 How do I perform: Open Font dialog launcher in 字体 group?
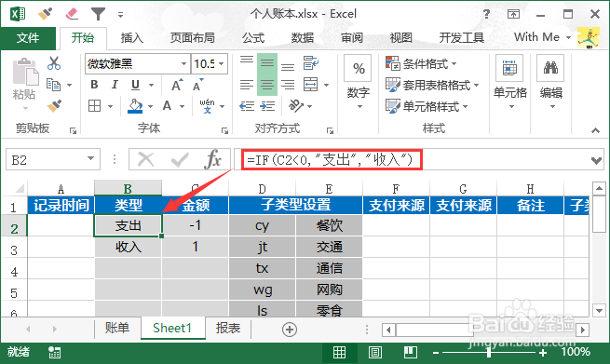[x=224, y=131]
